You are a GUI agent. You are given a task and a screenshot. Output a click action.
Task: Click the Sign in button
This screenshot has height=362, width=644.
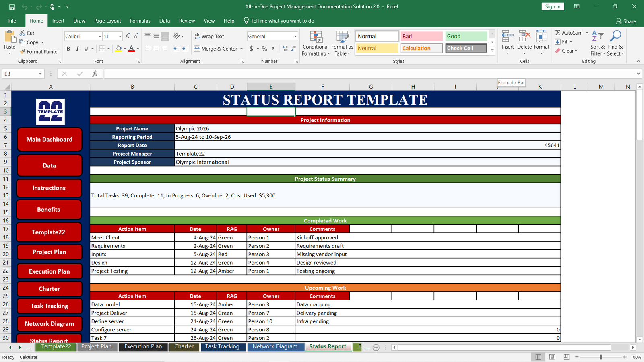tap(553, 6)
